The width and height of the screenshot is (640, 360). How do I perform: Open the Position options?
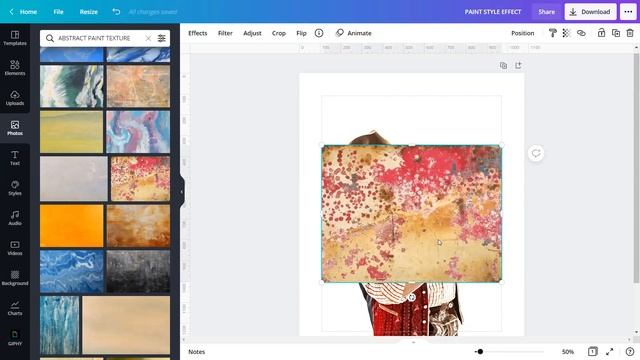pos(522,33)
